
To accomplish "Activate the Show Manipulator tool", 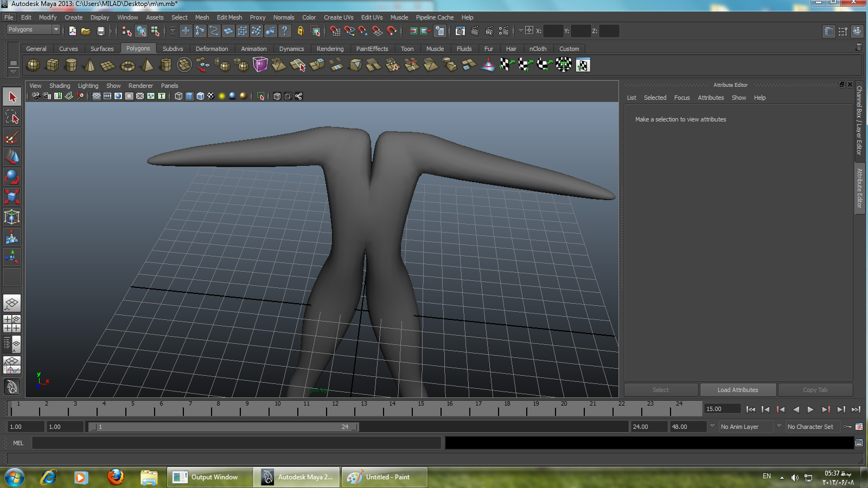I will tap(12, 257).
